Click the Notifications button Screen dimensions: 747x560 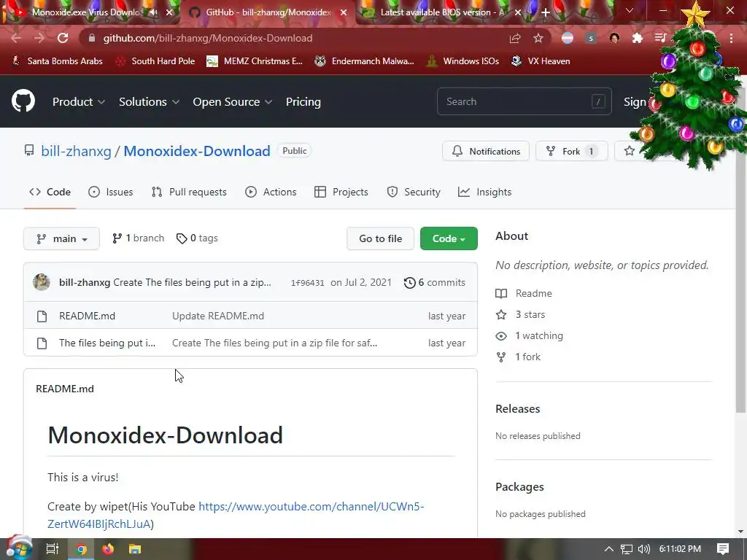click(485, 151)
